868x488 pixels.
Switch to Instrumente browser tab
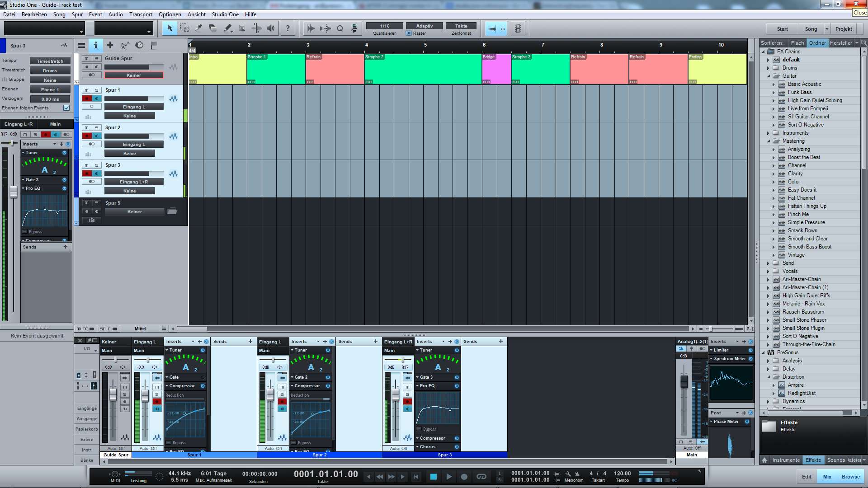coord(786,460)
